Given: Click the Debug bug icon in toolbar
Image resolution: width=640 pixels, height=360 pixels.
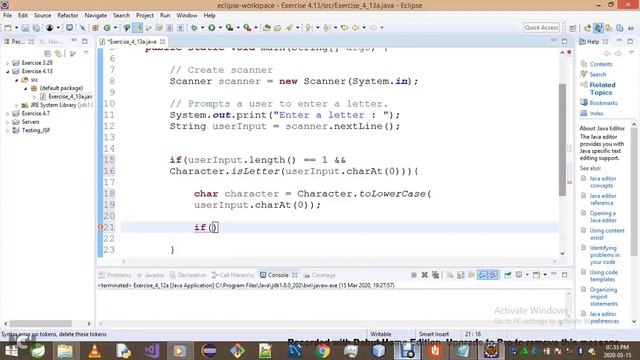Looking at the screenshot, I should [x=194, y=28].
